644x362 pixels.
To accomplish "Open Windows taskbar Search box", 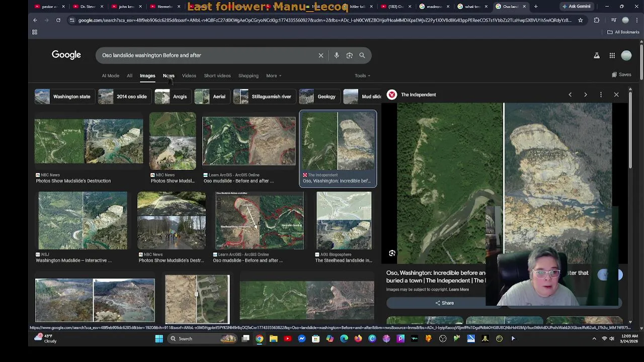I will coord(203,339).
